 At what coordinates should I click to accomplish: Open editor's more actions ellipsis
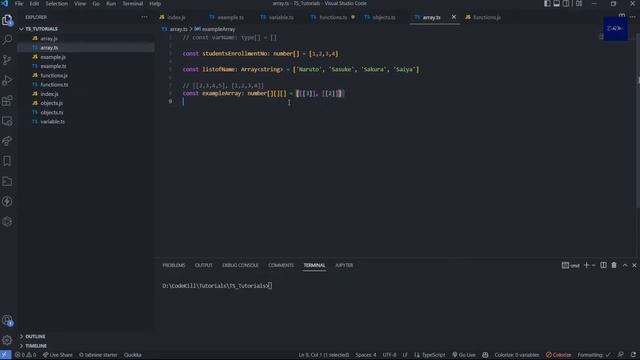coord(633,17)
